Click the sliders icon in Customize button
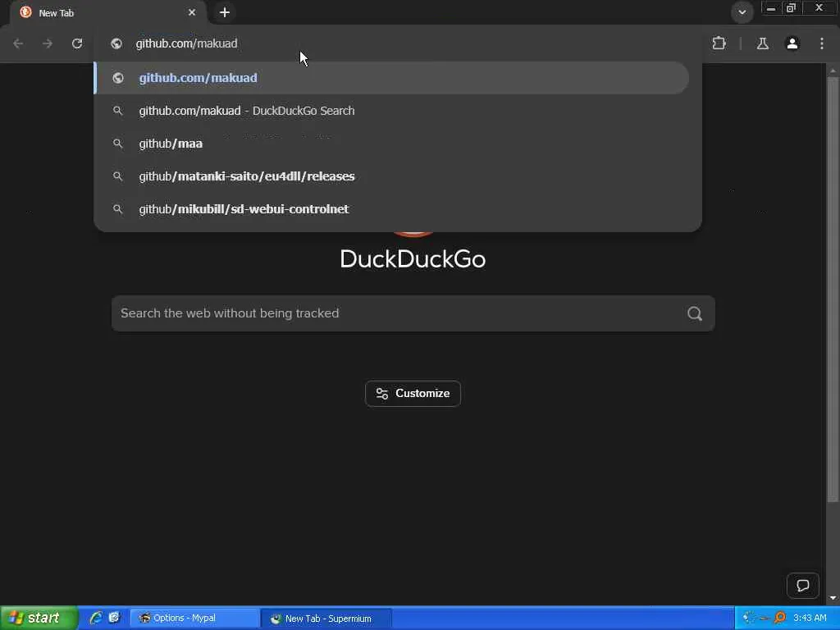Viewport: 840px width, 630px height. 382,394
